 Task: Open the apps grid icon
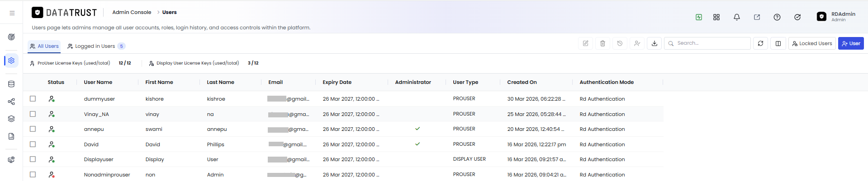tap(716, 17)
